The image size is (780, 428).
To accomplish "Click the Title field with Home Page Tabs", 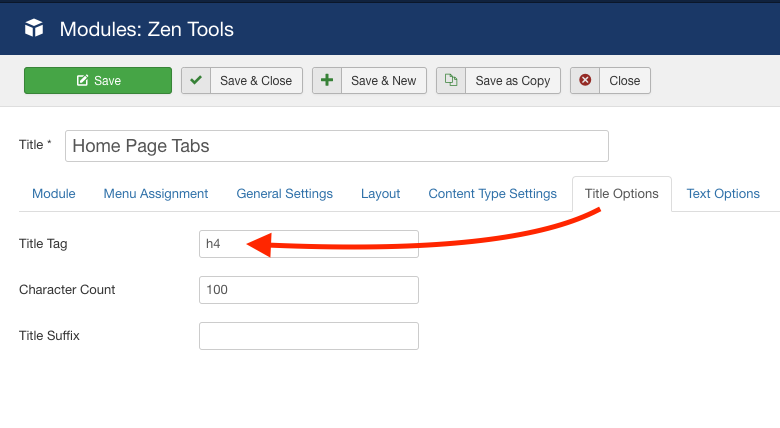I will (x=336, y=146).
